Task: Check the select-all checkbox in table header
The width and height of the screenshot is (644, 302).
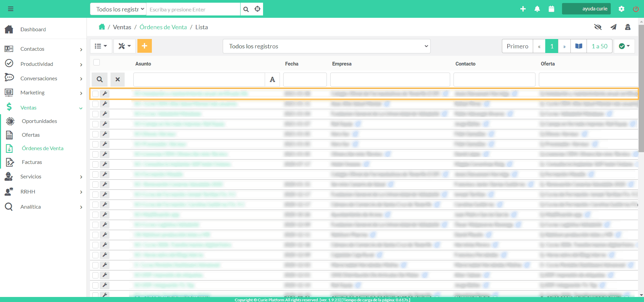Action: [x=97, y=62]
